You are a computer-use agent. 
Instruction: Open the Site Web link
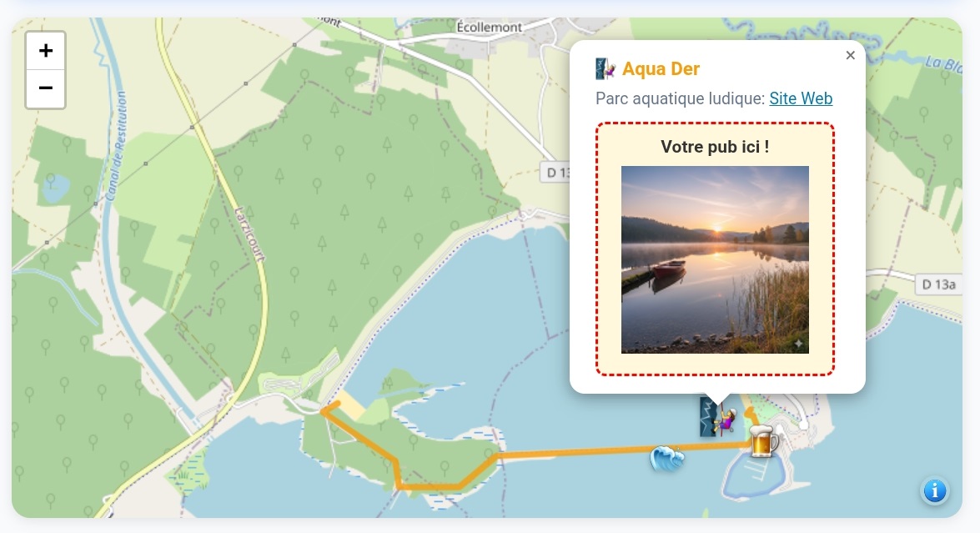801,98
